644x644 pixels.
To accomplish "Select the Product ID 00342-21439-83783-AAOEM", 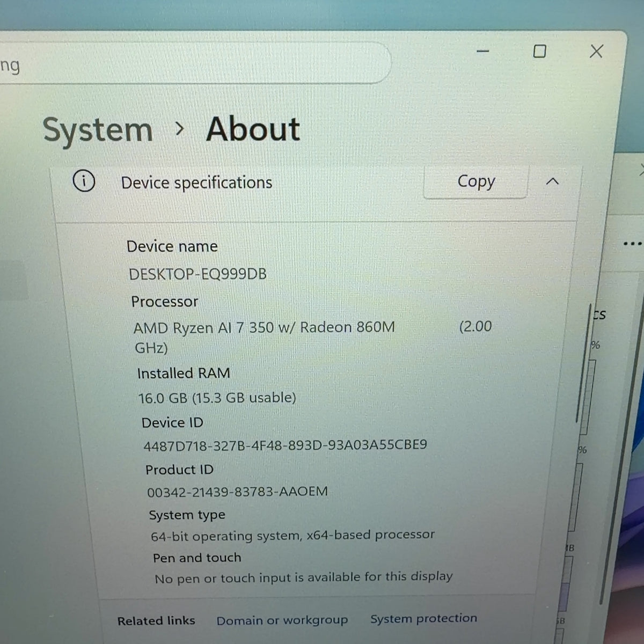I will pyautogui.click(x=237, y=492).
